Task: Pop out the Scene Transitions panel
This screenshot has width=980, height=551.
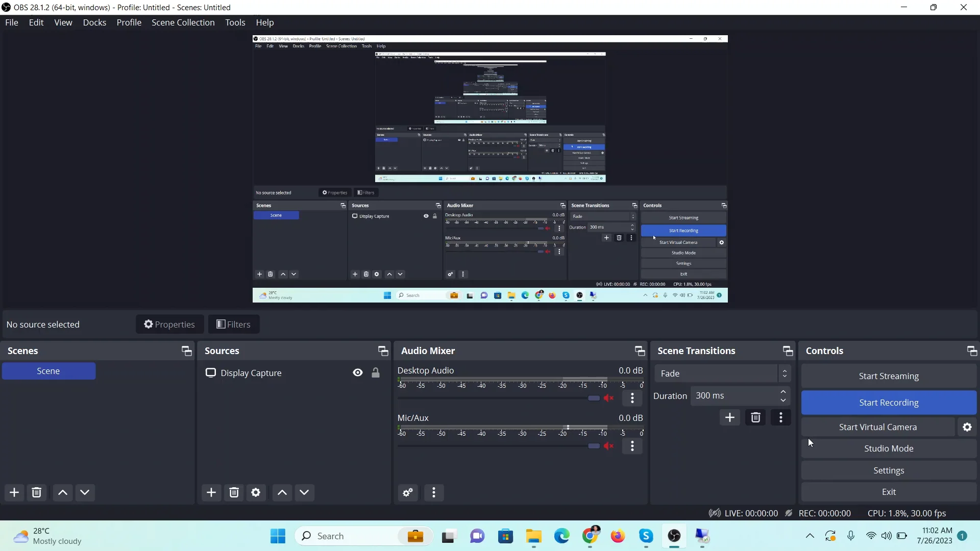Action: click(788, 350)
